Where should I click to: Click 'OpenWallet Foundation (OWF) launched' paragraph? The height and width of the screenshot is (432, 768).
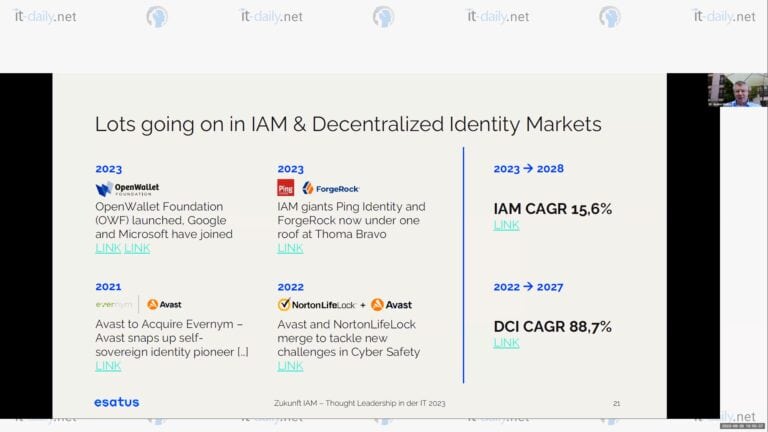click(164, 220)
